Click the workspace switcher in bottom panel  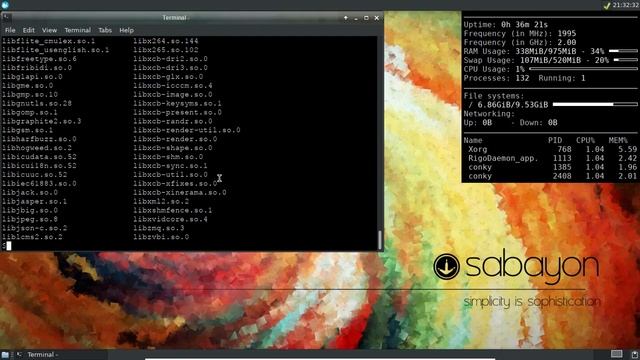pyautogui.click(x=617, y=354)
